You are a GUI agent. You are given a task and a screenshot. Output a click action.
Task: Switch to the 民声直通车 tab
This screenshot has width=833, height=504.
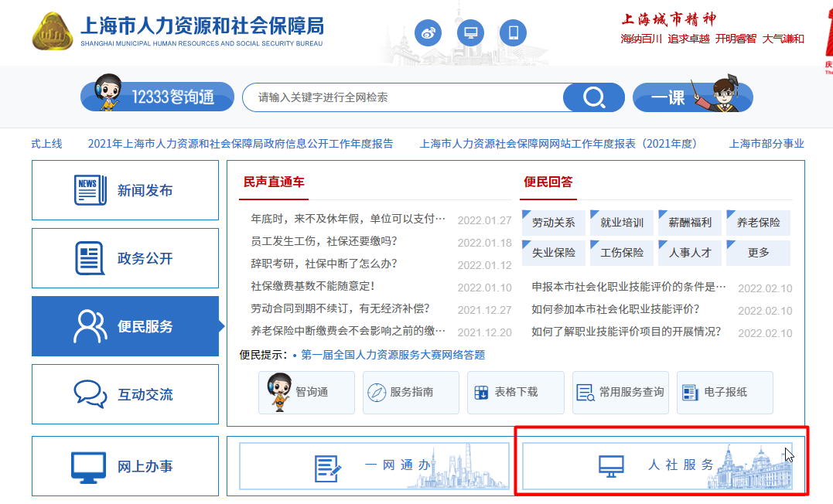(x=274, y=182)
